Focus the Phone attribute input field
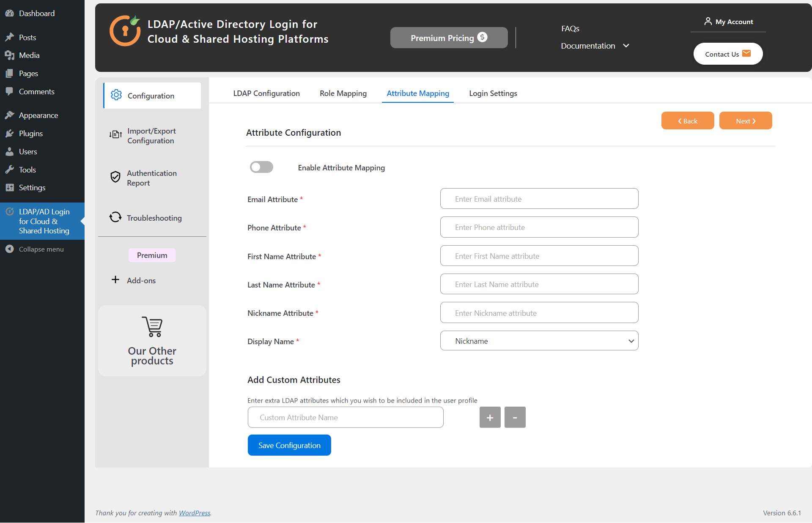This screenshot has height=523, width=812. tap(539, 227)
